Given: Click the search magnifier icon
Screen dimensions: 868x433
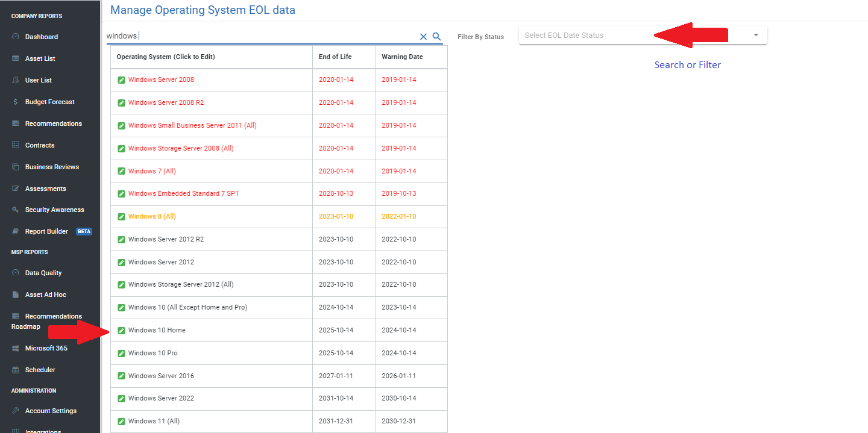Looking at the screenshot, I should 436,36.
